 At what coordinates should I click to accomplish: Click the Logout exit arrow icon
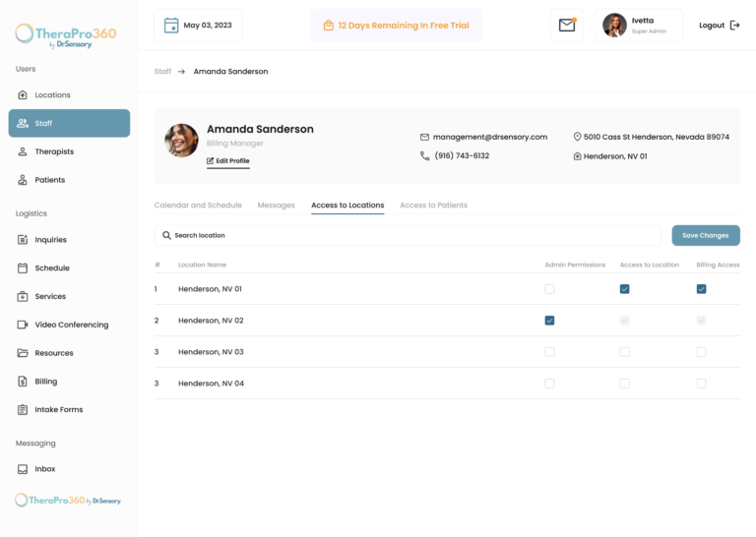coord(734,25)
